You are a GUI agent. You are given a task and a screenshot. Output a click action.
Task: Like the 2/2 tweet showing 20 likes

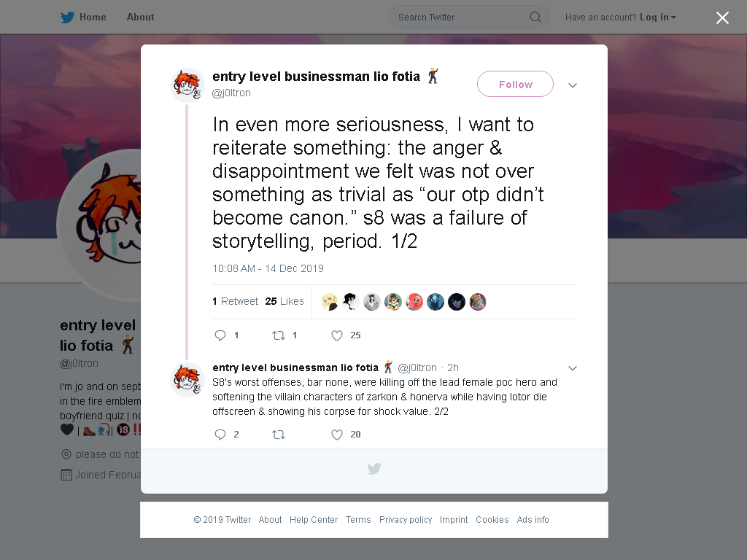point(337,435)
